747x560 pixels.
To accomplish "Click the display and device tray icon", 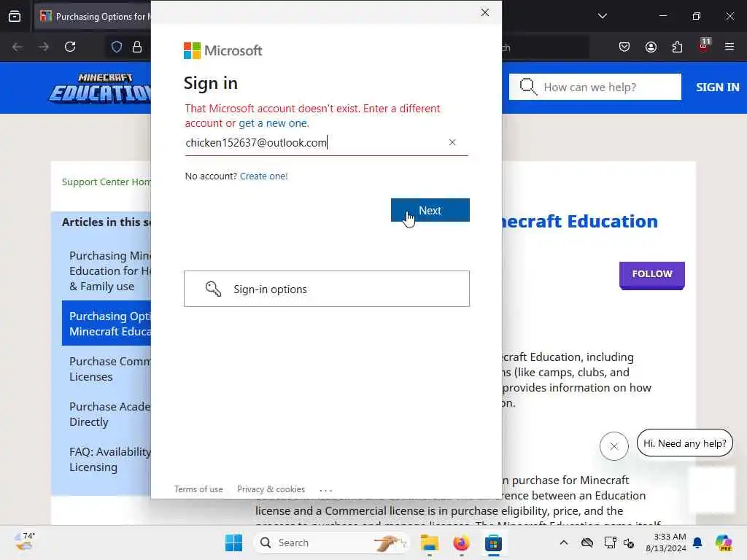I will click(x=611, y=542).
